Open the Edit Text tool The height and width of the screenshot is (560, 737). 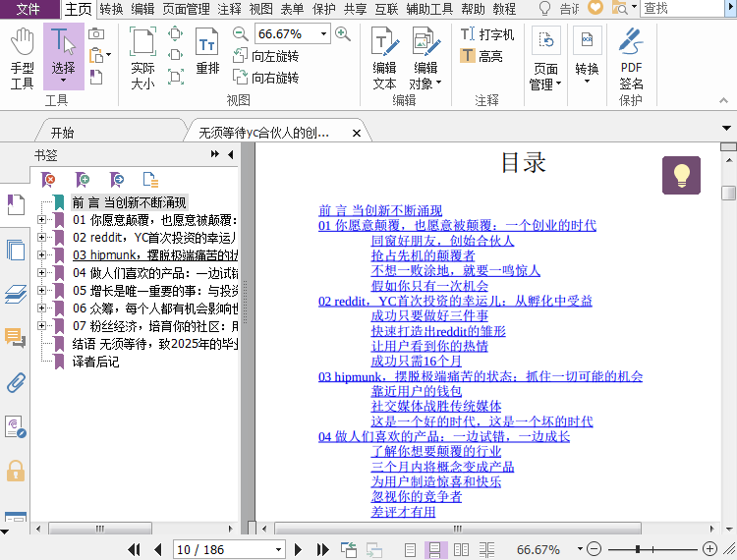(384, 58)
